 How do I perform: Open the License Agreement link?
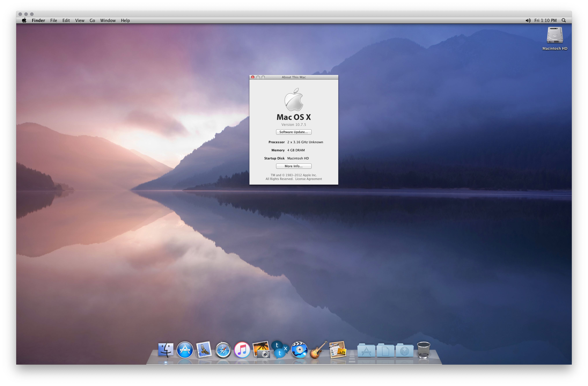[308, 179]
